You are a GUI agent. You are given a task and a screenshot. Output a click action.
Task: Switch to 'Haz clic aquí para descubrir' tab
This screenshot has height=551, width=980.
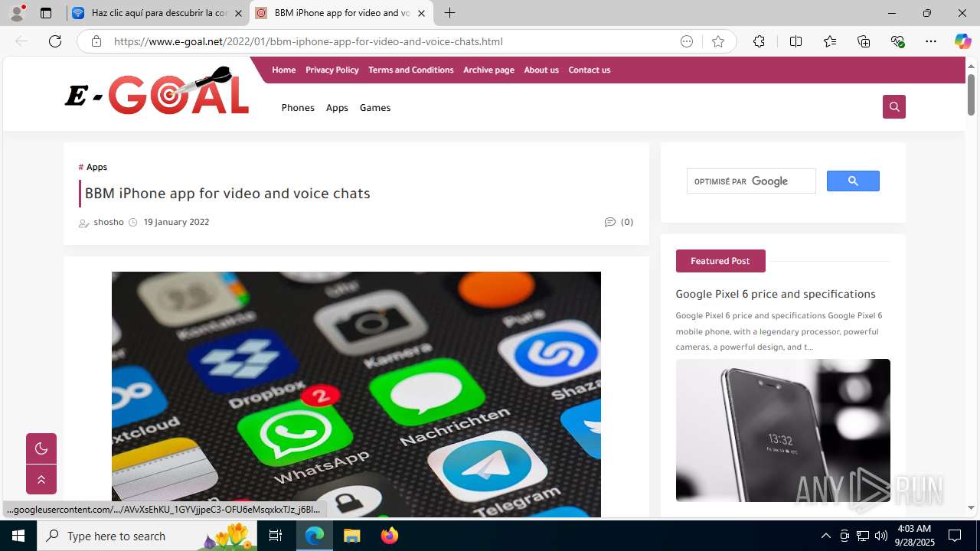coord(158,13)
